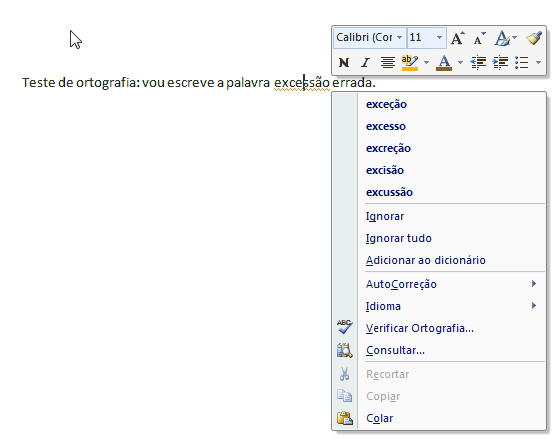The image size is (558, 442).
Task: Click the word palavra in document
Action: click(248, 83)
